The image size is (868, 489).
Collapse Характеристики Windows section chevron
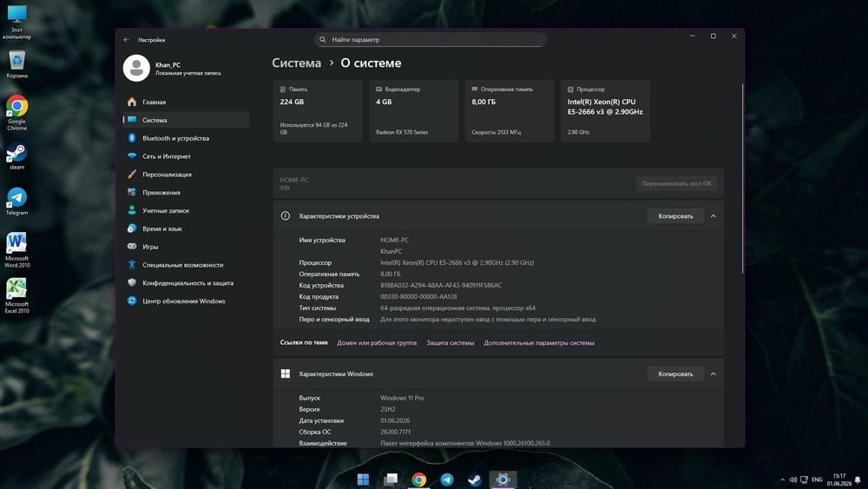coord(713,373)
